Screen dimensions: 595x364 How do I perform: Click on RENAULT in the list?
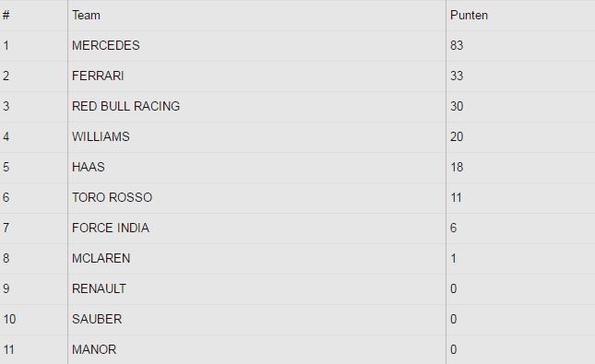pos(99,288)
